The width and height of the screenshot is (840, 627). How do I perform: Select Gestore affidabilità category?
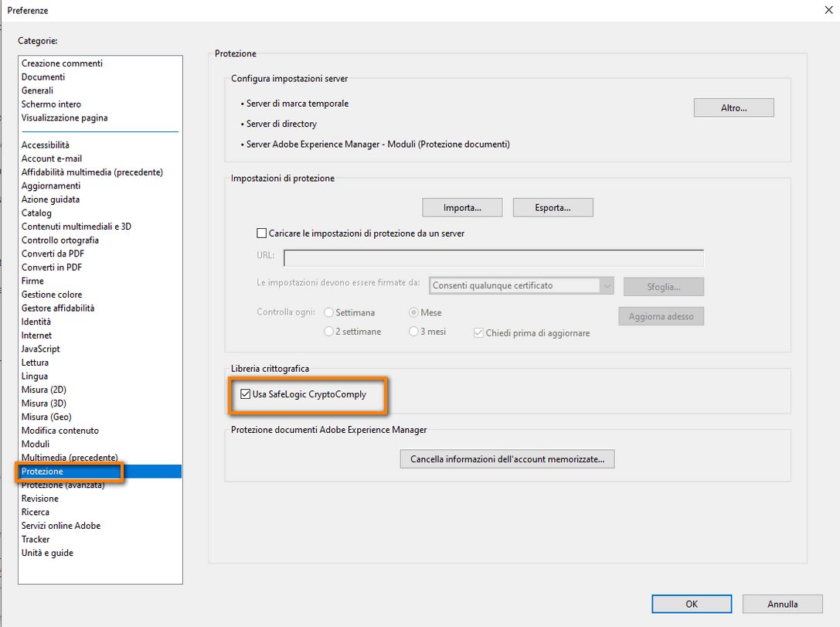[57, 308]
